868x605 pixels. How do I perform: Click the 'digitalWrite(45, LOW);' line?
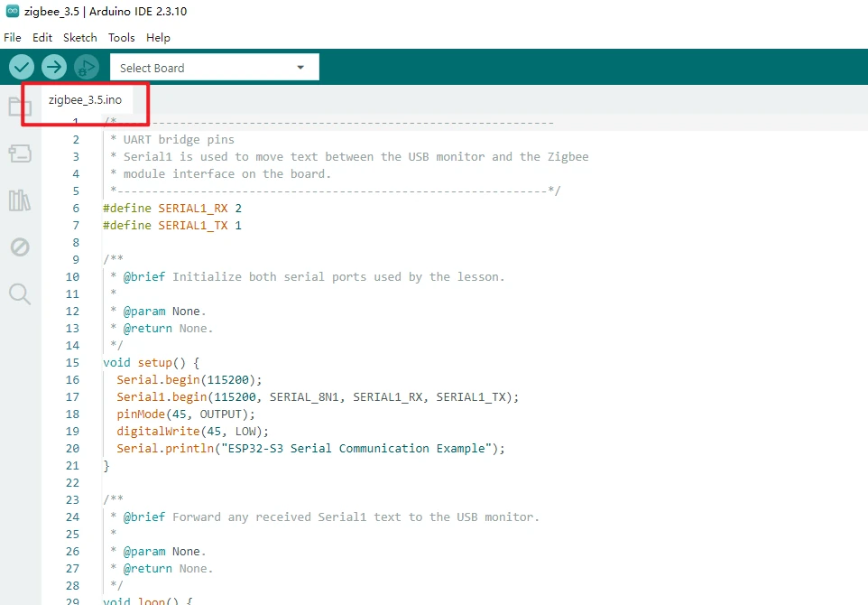193,432
